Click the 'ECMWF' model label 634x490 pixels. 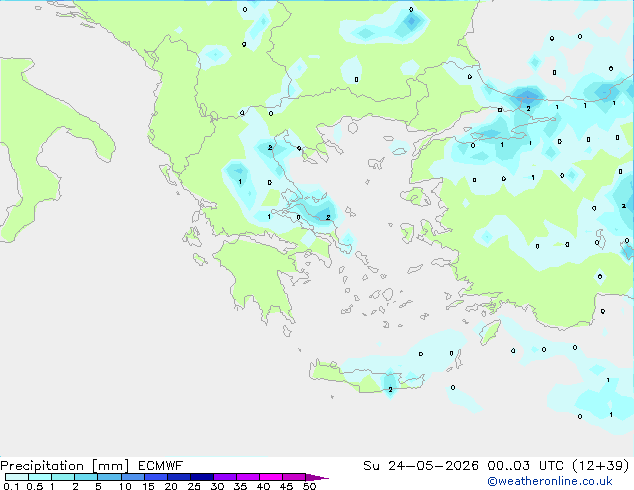pos(161,466)
